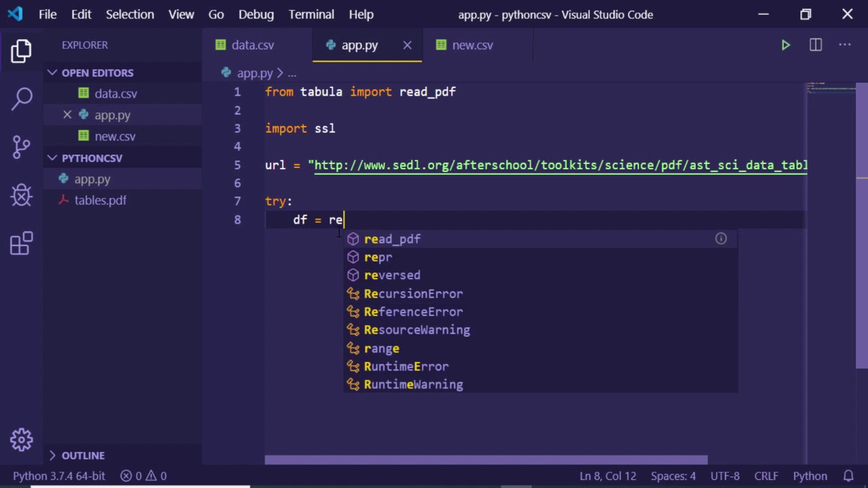The height and width of the screenshot is (488, 868).
Task: Open the Search view icon
Action: (22, 98)
